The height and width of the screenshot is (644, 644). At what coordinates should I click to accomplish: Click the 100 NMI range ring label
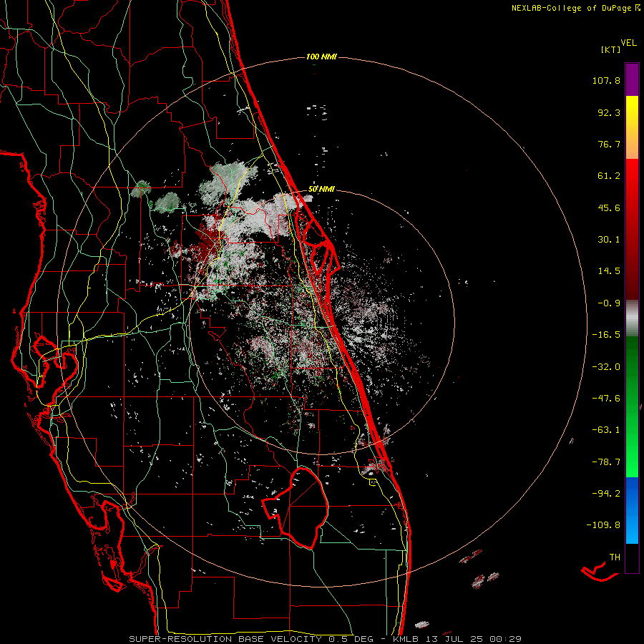(321, 57)
